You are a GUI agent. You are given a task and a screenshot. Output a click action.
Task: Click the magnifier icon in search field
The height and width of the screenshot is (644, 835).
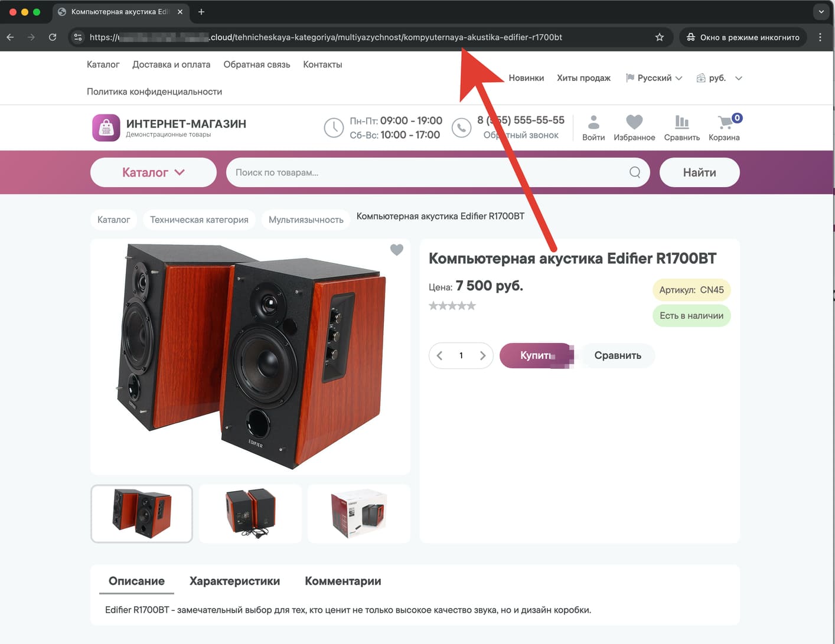pyautogui.click(x=635, y=172)
